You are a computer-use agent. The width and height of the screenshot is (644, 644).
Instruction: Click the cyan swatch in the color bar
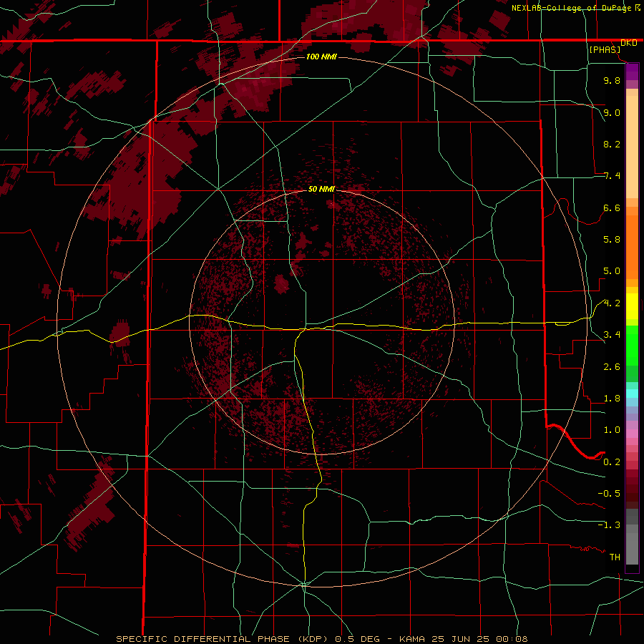tap(632, 394)
